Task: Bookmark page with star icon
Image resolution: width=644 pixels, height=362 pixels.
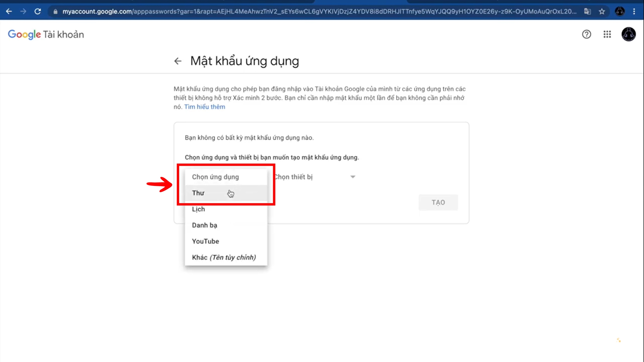Action: pyautogui.click(x=602, y=11)
